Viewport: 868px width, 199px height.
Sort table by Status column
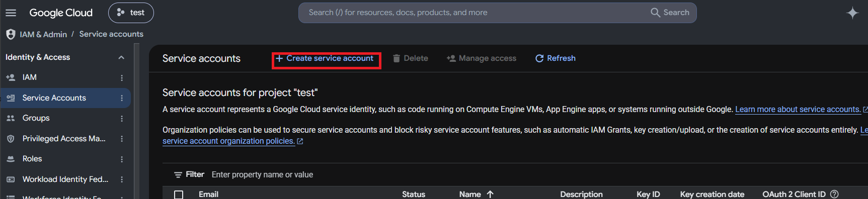(414, 194)
